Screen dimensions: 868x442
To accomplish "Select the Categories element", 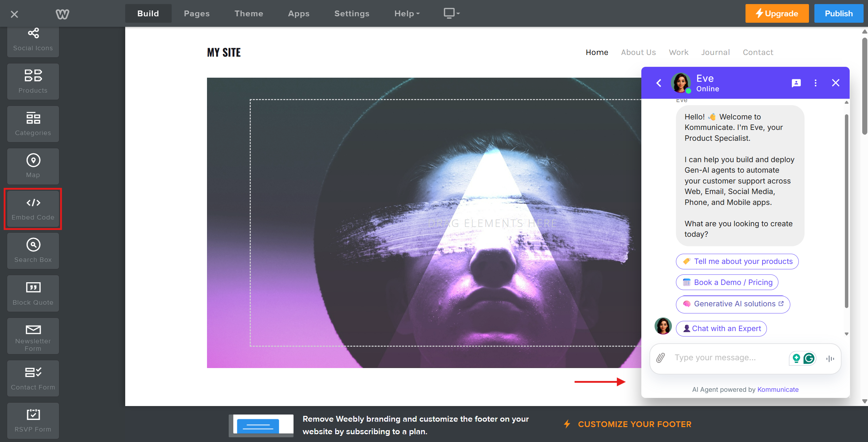I will click(33, 124).
